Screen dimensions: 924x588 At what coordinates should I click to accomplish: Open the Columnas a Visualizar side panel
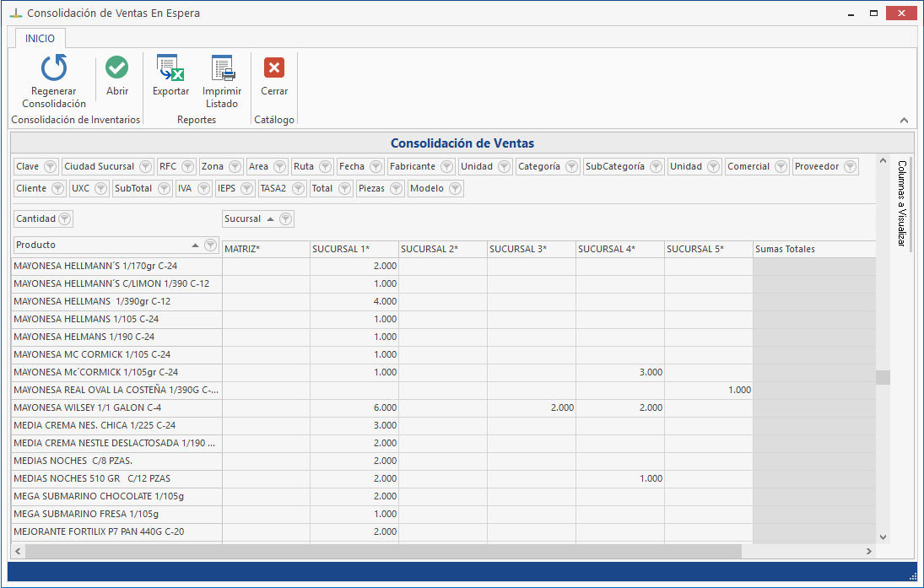click(x=901, y=202)
